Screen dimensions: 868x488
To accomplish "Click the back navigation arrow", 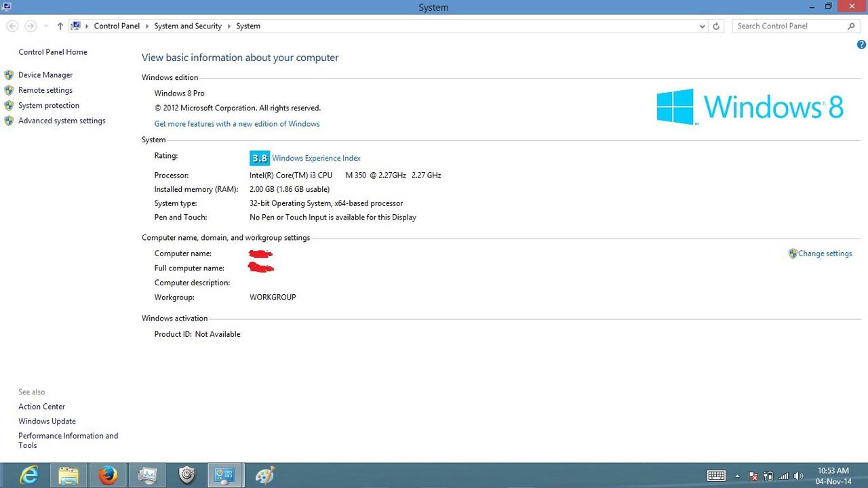I will click(x=12, y=26).
